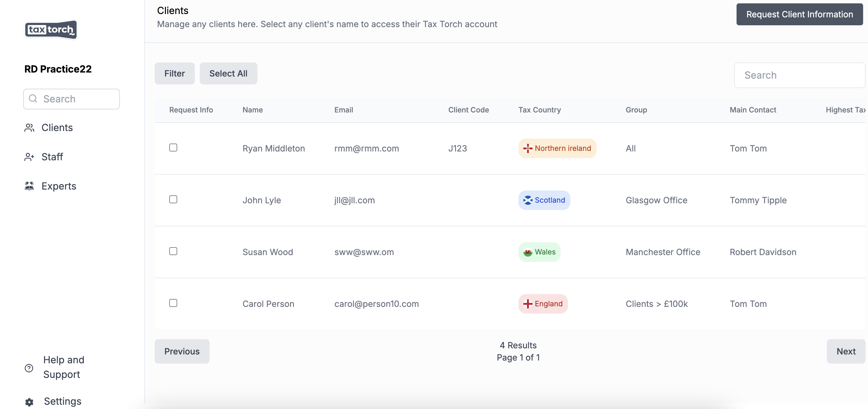This screenshot has height=409, width=868.
Task: Click the Help and Support question icon
Action: pyautogui.click(x=29, y=368)
